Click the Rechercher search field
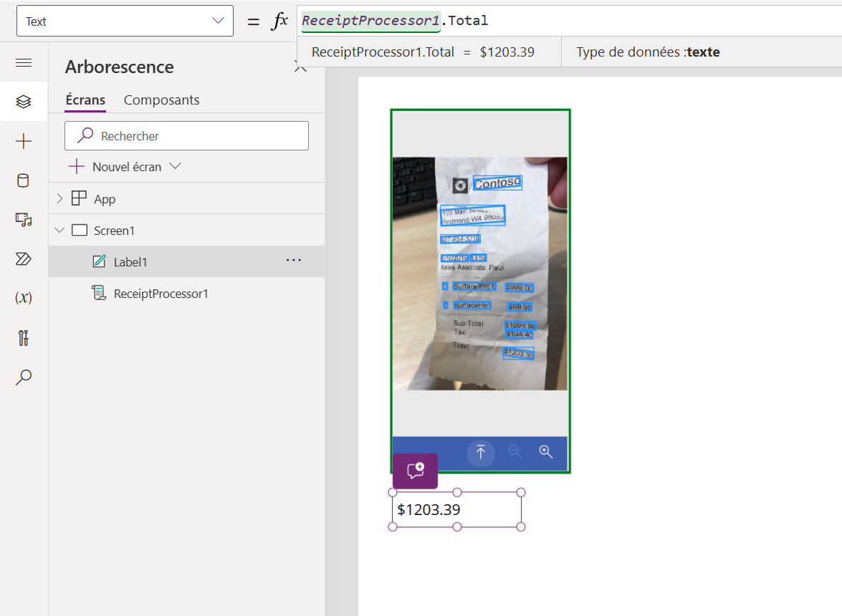Screen dimensions: 842x616 pos(186,136)
